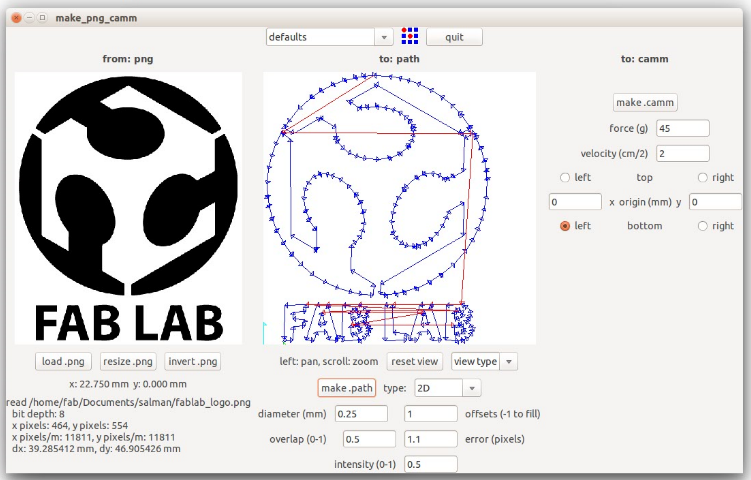Screen dimensions: 751x480
Task: Click the fab modules dot-grid logo icon
Action: click(410, 36)
